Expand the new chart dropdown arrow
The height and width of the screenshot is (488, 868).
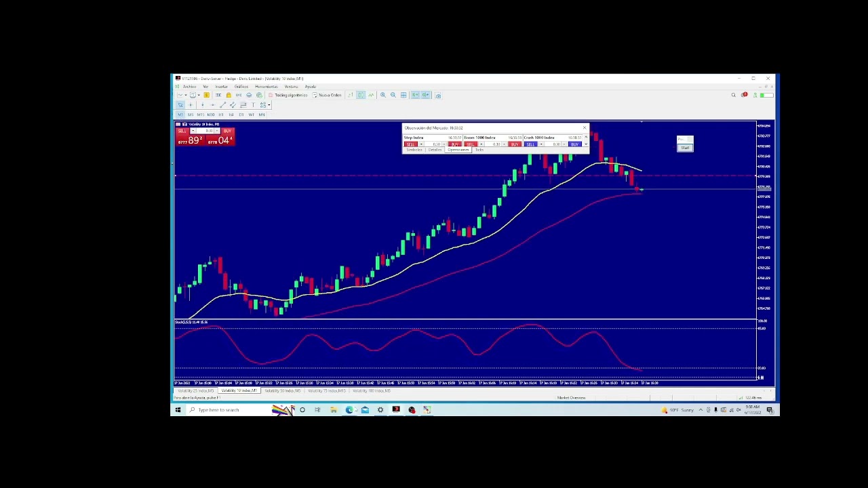point(186,96)
